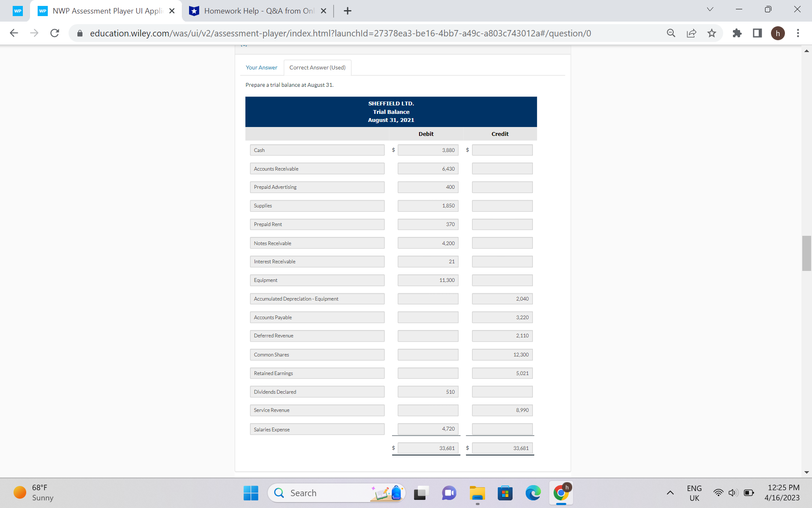Screen dimensions: 812x508
Task: Switch to the Your Answer tab
Action: (x=261, y=68)
